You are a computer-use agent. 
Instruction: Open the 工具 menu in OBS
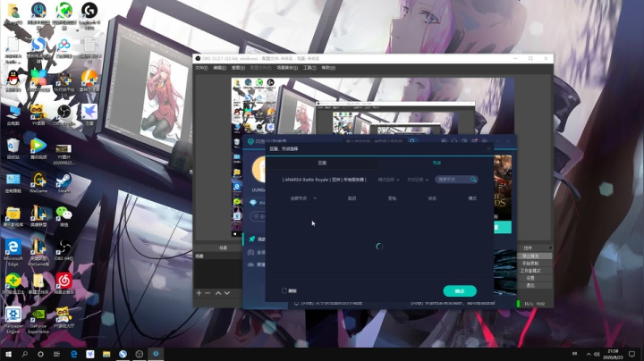(x=309, y=68)
